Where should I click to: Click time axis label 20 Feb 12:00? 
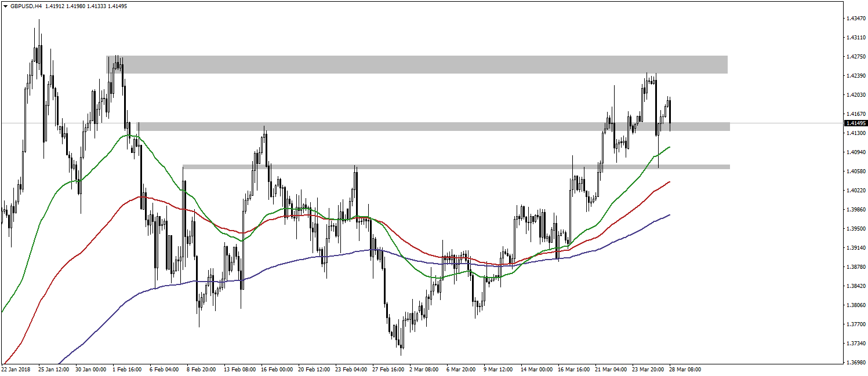[314, 369]
